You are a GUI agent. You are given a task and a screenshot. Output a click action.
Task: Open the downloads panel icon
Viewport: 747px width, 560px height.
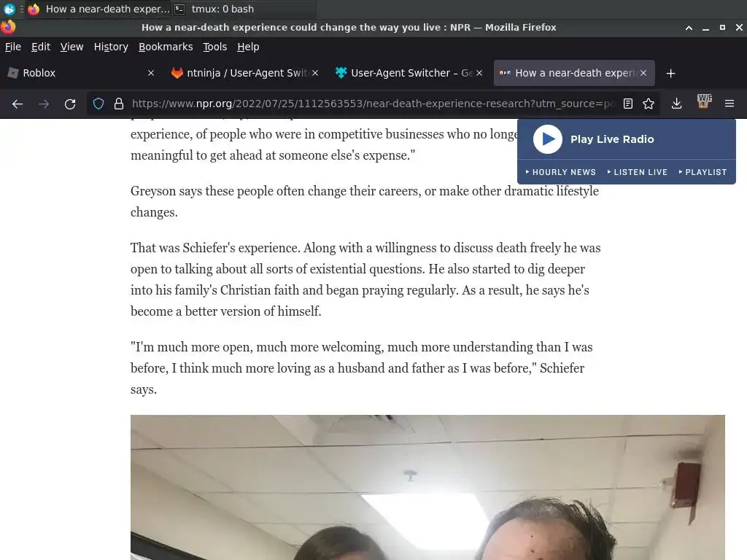[x=676, y=104]
